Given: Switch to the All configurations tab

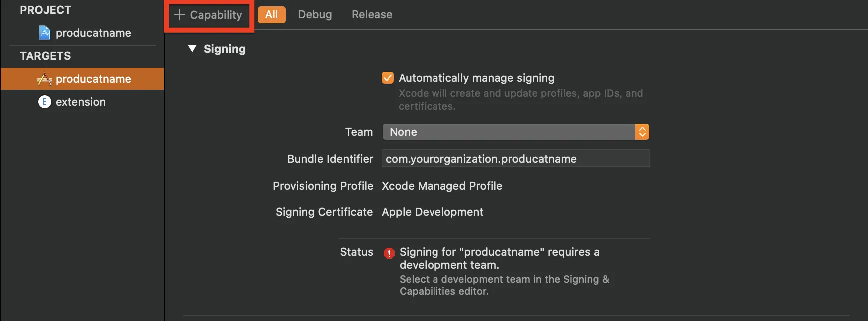Looking at the screenshot, I should 271,15.
